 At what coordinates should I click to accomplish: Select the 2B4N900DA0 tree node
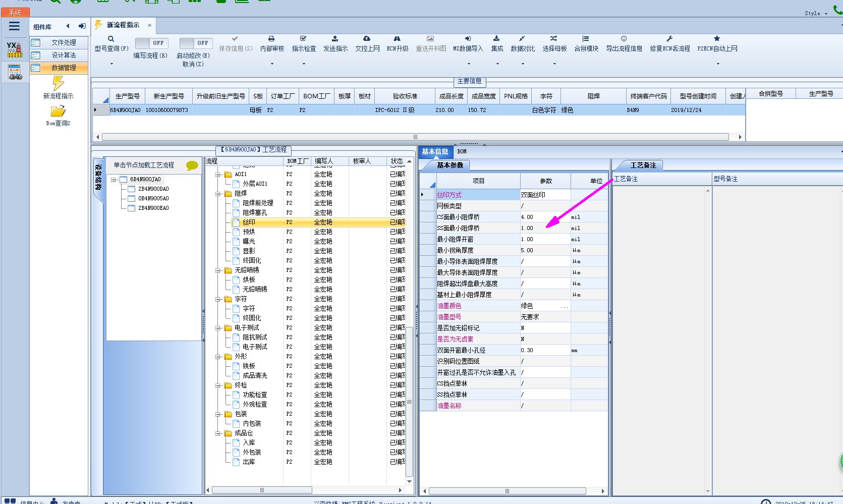(x=153, y=189)
